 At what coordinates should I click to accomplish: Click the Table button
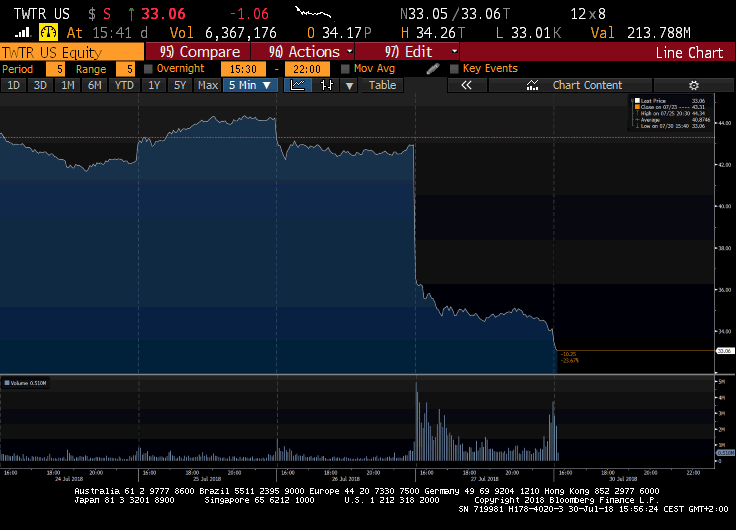point(383,85)
